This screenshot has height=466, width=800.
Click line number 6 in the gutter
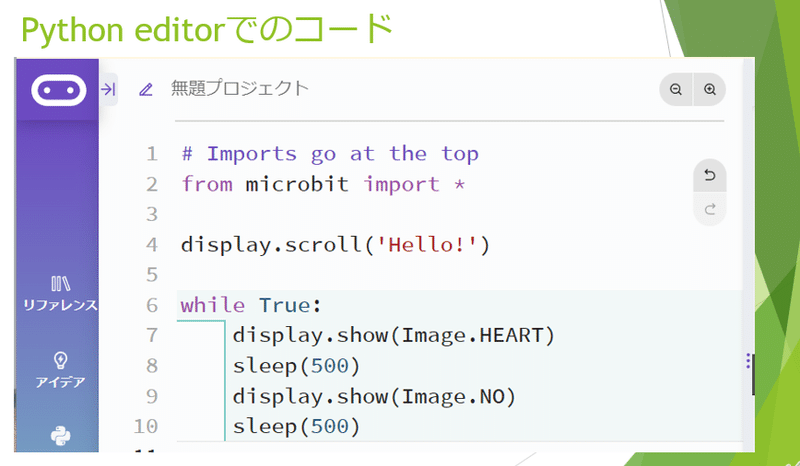(x=152, y=306)
